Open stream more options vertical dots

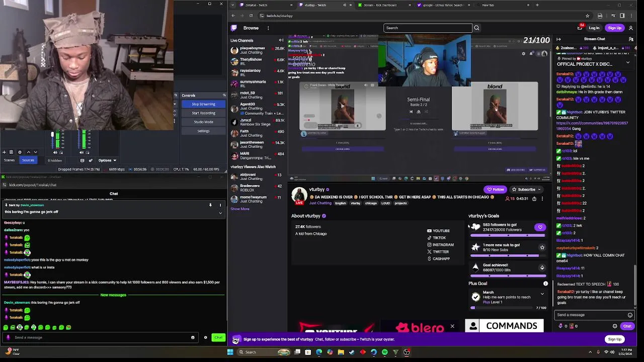tap(542, 199)
